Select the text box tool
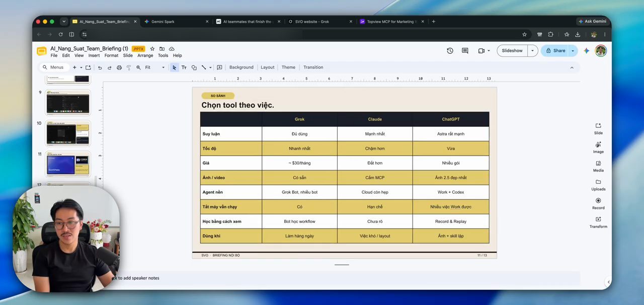 point(184,67)
